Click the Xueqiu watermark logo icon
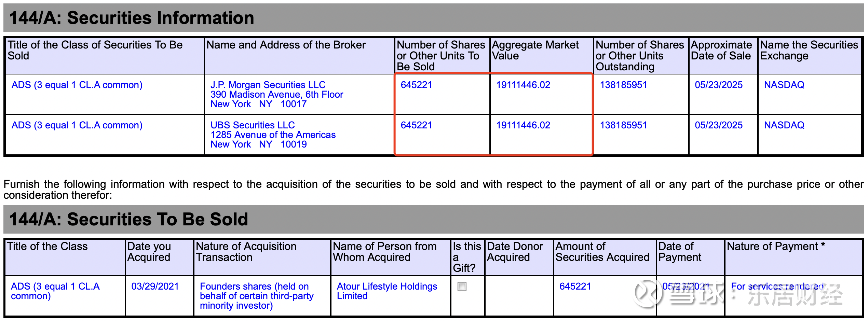The image size is (868, 321). coord(647,293)
